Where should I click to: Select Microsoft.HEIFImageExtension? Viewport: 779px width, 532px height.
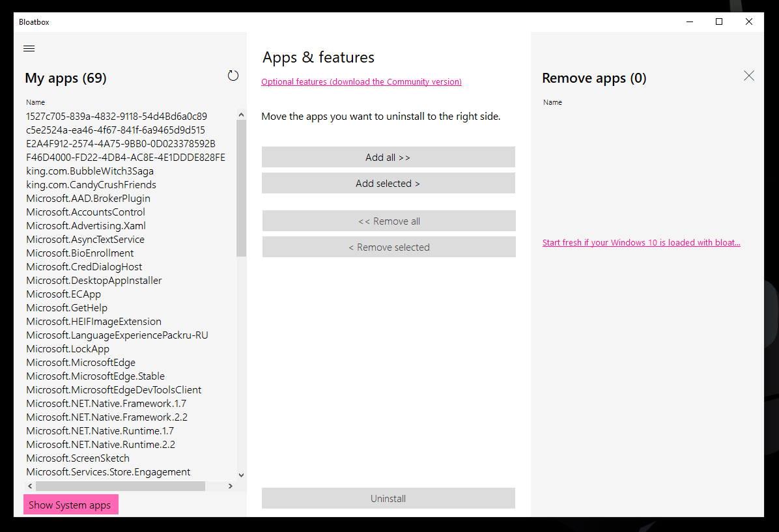[x=94, y=322]
